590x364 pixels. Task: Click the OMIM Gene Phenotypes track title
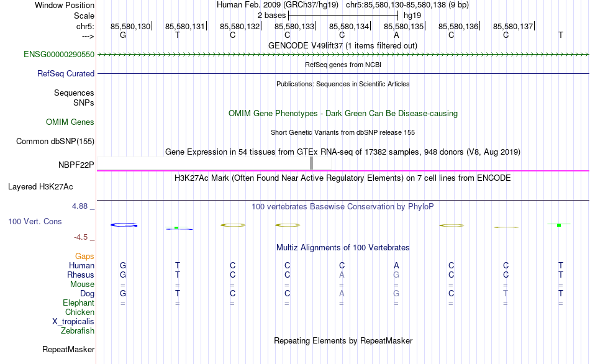343,114
